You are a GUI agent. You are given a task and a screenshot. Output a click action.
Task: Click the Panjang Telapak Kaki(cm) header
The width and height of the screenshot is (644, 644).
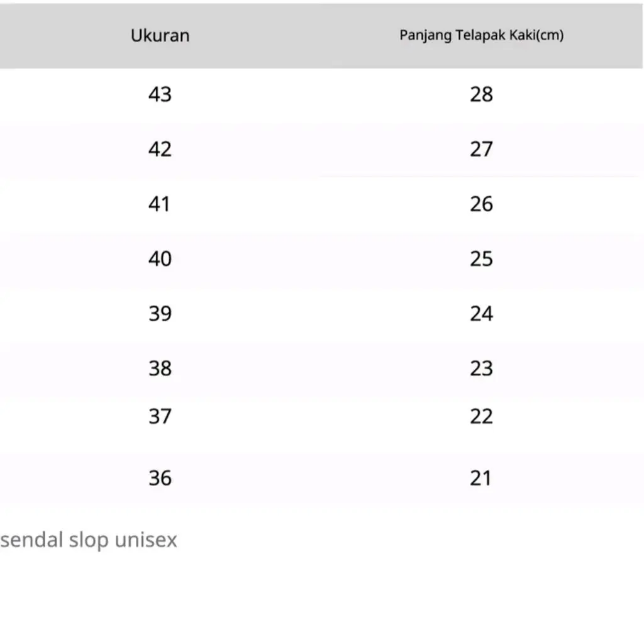481,35
